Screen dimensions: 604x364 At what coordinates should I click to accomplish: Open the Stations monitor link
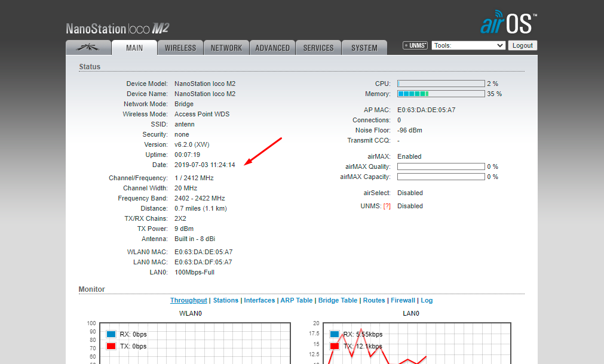tap(226, 301)
